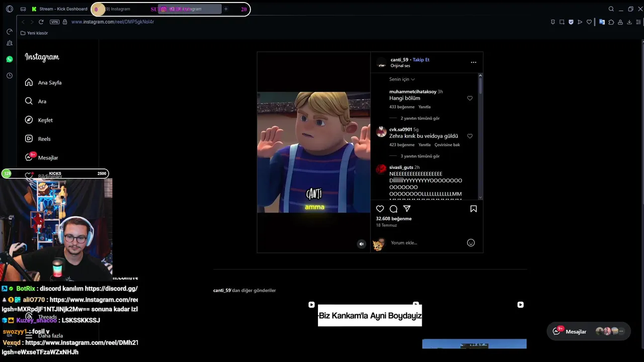Go forward in browser history
Viewport: 644px width, 362px height.
32,22
